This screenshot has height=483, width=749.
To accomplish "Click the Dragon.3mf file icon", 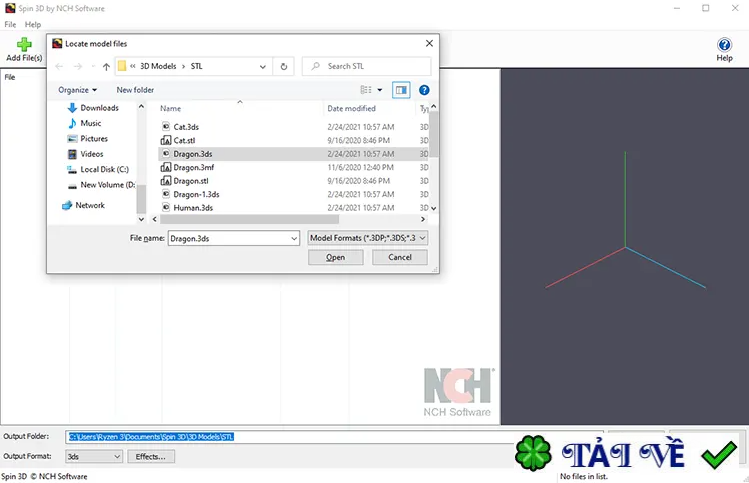I will [166, 167].
